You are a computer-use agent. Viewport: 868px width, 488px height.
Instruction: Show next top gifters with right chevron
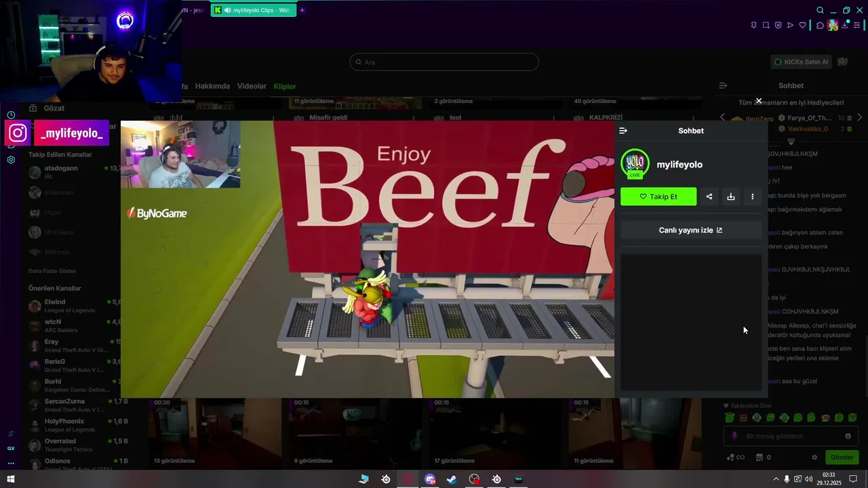[x=860, y=117]
